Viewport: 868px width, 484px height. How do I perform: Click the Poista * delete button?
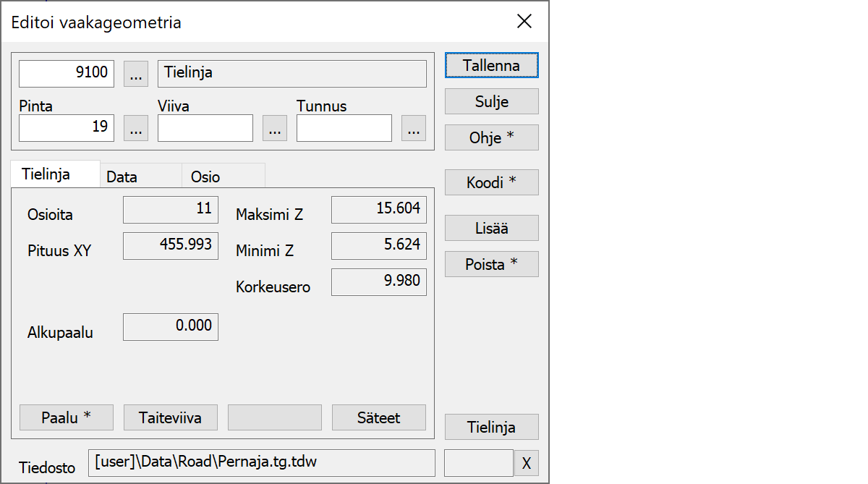point(491,264)
